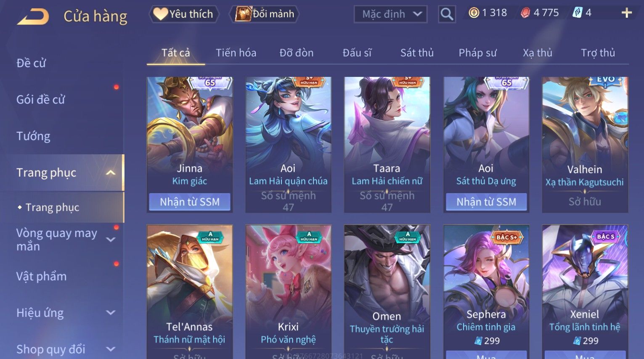Screen dimensions: 644x359
Task: Switch to the Sát thủ tab
Action: click(x=417, y=53)
